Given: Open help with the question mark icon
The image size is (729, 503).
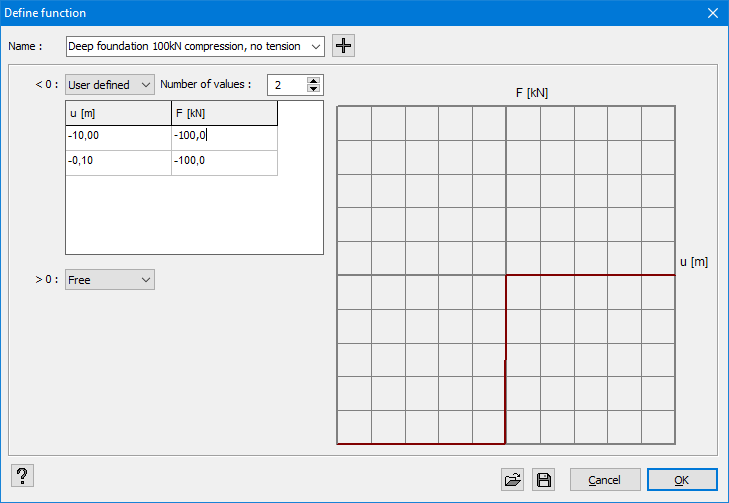Looking at the screenshot, I should pyautogui.click(x=22, y=476).
